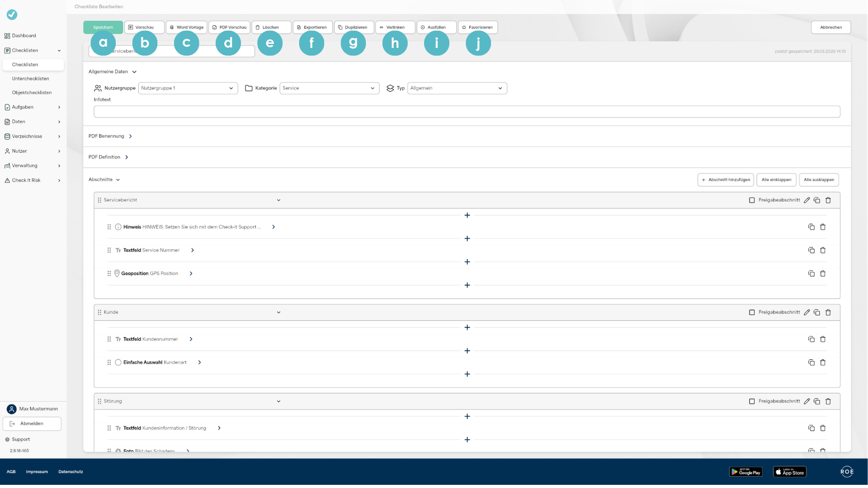The height and width of the screenshot is (488, 868).
Task: Click the Vorschau toolbar button
Action: [144, 27]
